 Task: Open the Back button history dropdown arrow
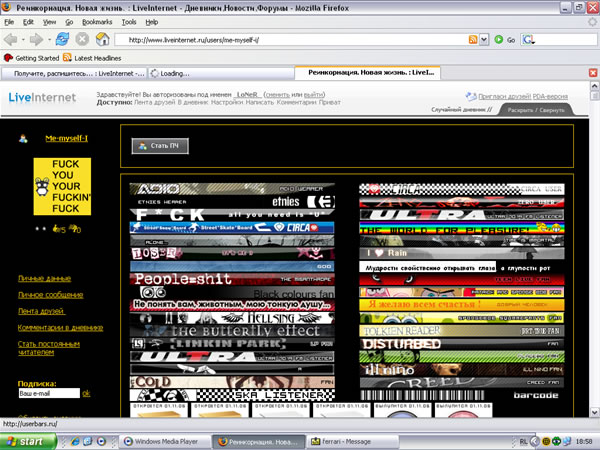point(23,39)
